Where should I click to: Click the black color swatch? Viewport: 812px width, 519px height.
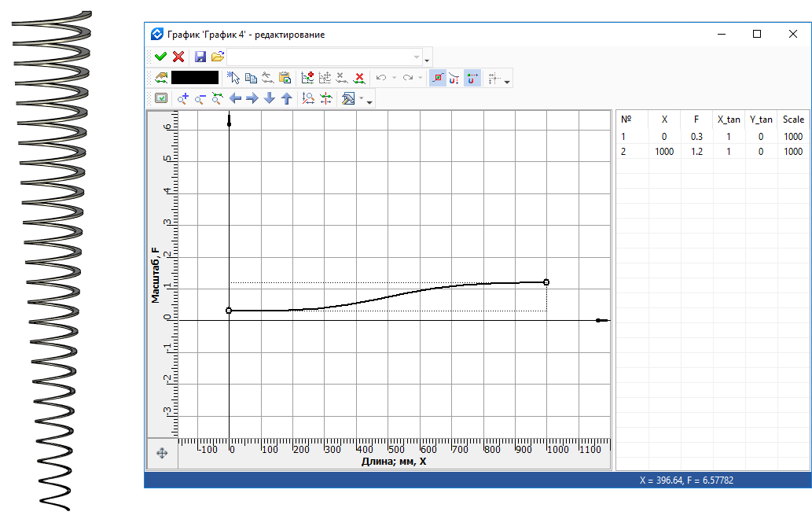pyautogui.click(x=195, y=78)
